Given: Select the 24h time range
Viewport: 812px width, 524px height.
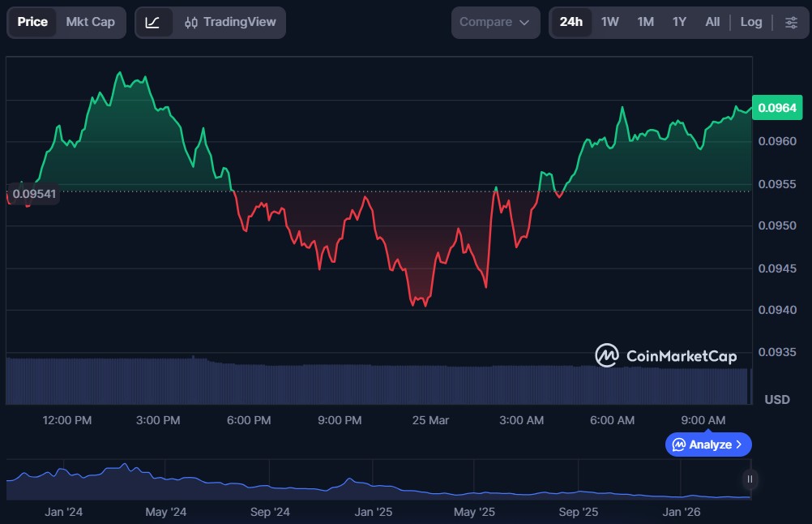Looking at the screenshot, I should tap(571, 22).
